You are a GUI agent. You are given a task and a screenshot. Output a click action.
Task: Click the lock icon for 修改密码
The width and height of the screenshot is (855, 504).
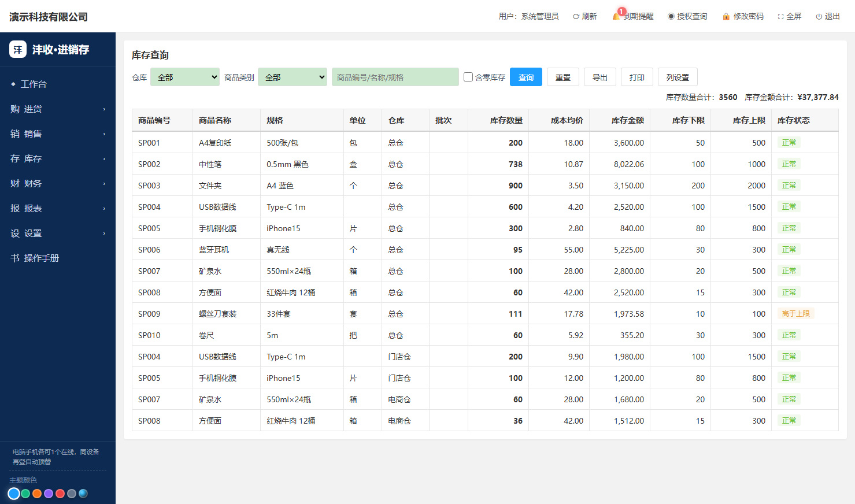(x=726, y=17)
